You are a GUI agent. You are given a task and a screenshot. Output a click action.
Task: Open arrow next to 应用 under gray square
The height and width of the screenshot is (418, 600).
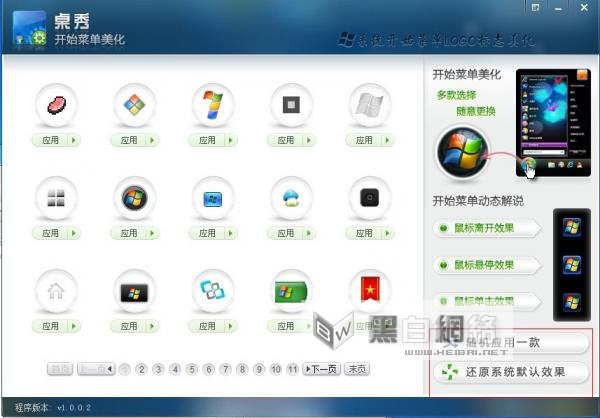point(310,140)
